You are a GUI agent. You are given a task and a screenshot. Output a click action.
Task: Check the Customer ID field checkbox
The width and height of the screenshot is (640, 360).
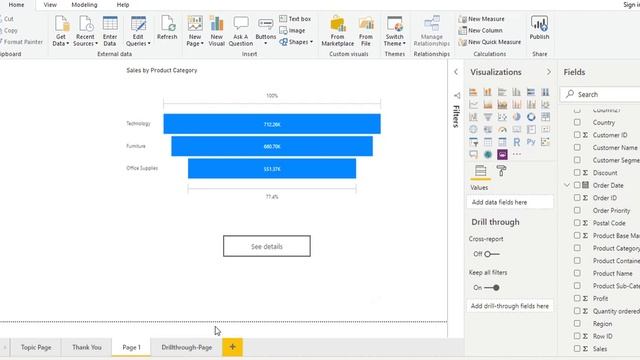577,135
